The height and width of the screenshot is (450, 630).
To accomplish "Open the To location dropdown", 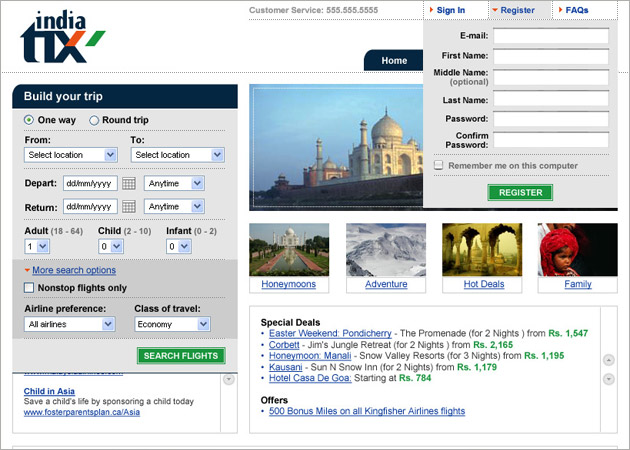I will (x=178, y=155).
